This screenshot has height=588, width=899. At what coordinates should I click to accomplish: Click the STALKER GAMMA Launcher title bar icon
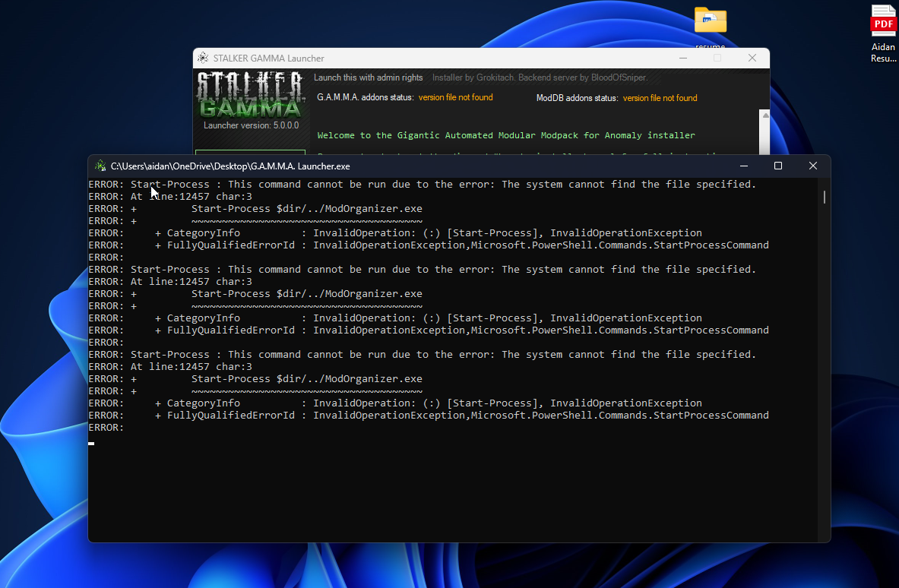click(x=203, y=58)
